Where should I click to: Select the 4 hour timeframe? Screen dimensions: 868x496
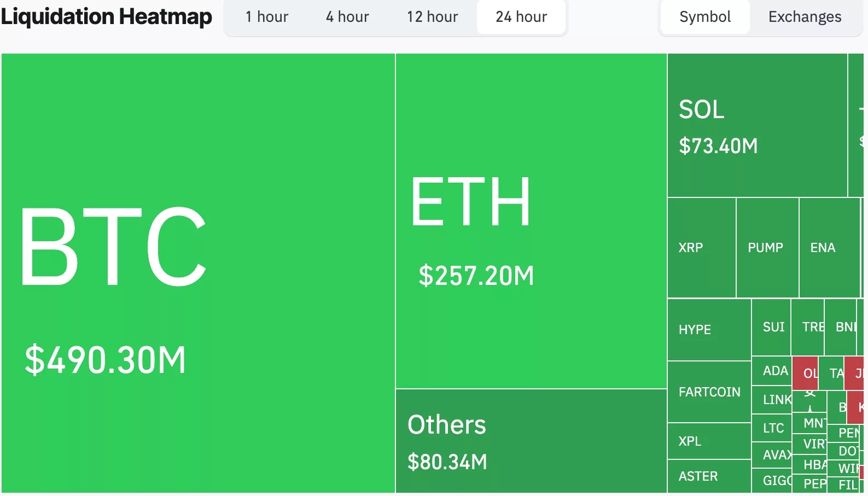point(347,17)
